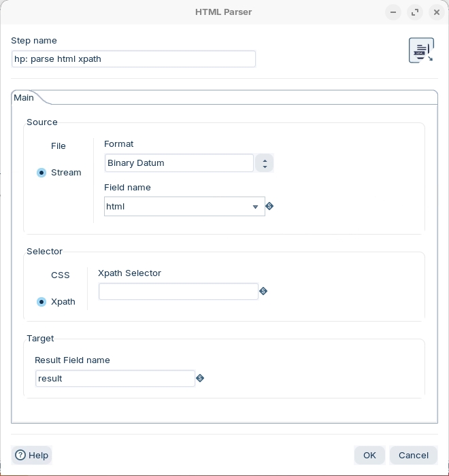Minimize the HTML Parser dialog

(x=393, y=12)
